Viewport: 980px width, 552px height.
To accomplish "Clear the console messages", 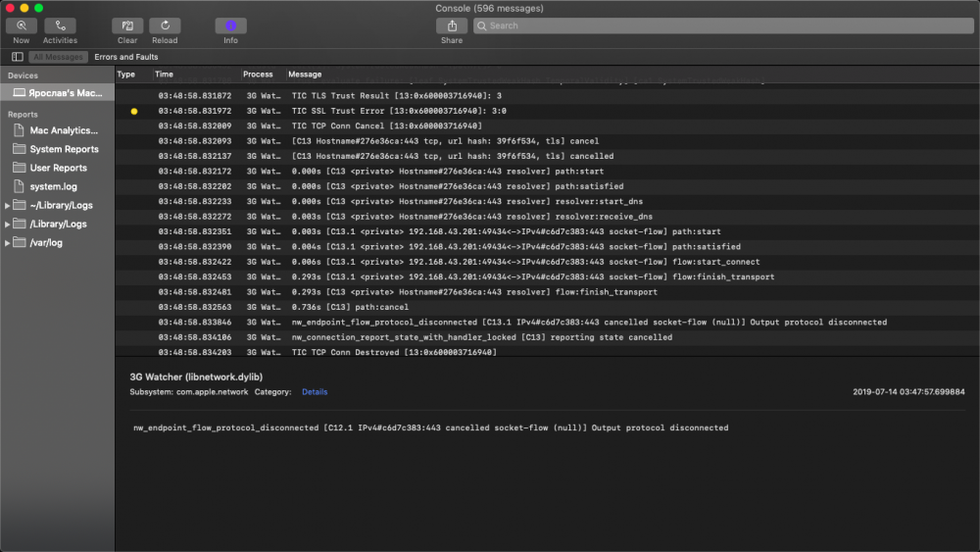I will (x=127, y=26).
